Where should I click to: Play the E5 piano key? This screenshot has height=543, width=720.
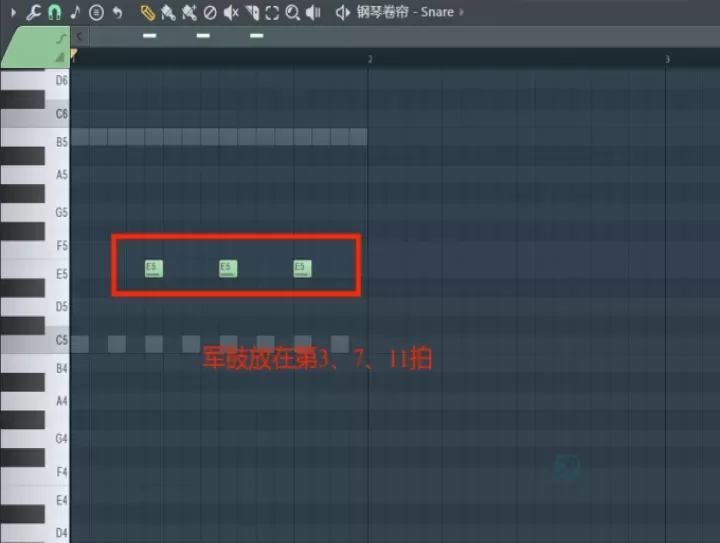click(x=57, y=274)
